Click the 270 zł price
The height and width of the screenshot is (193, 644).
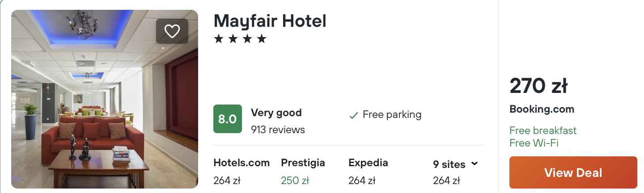tap(538, 86)
